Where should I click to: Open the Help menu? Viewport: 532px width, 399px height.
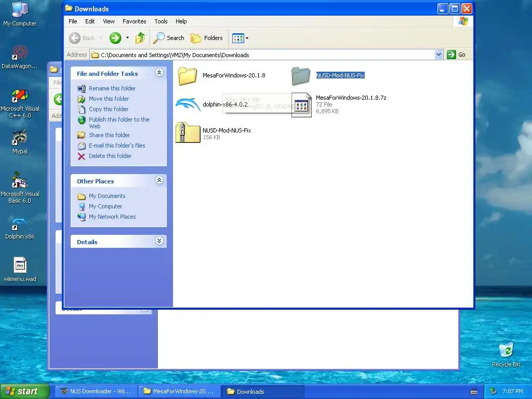[x=181, y=21]
